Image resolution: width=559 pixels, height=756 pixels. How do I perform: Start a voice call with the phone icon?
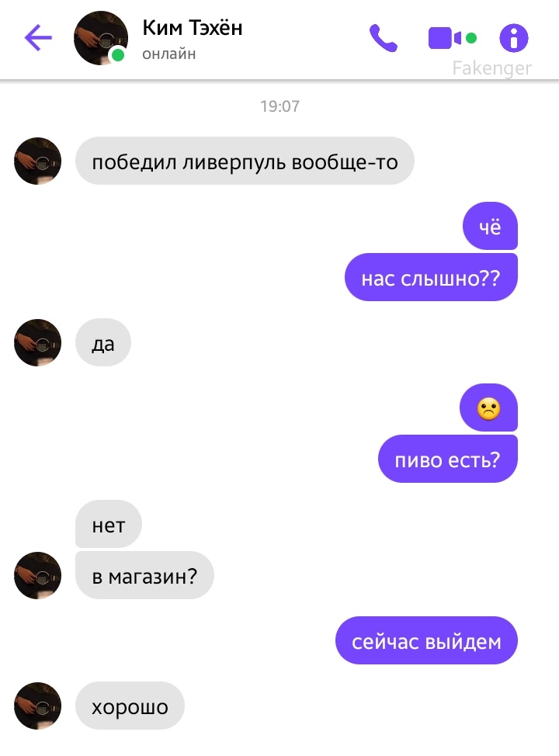[384, 38]
